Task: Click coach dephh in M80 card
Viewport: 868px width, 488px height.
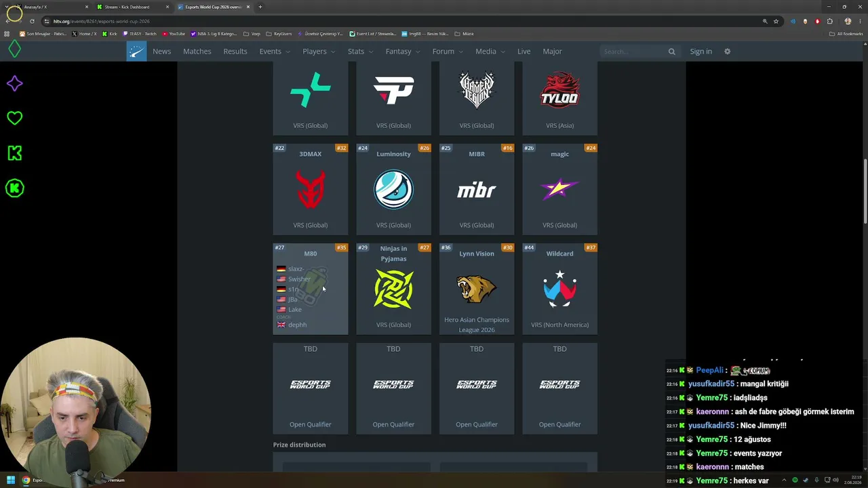Action: [x=297, y=325]
